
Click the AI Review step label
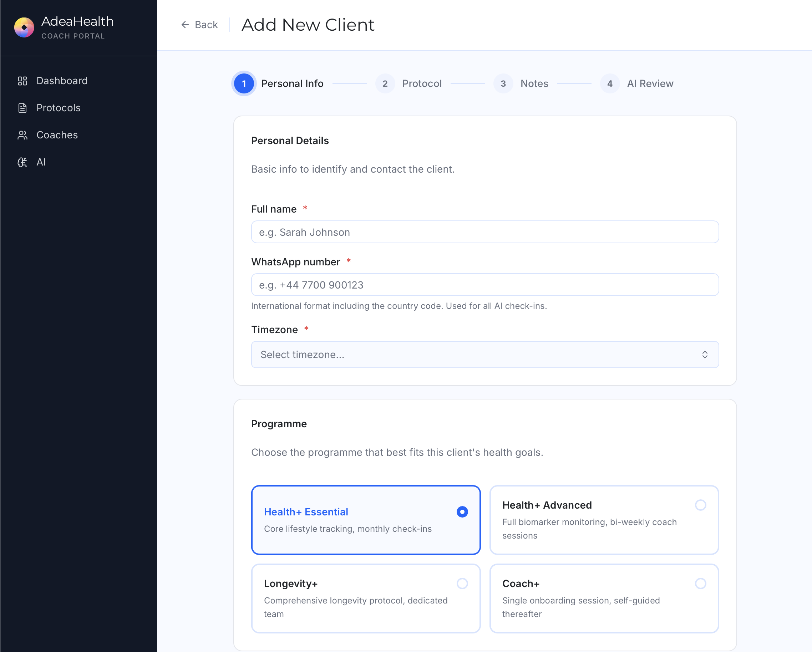pyautogui.click(x=650, y=83)
